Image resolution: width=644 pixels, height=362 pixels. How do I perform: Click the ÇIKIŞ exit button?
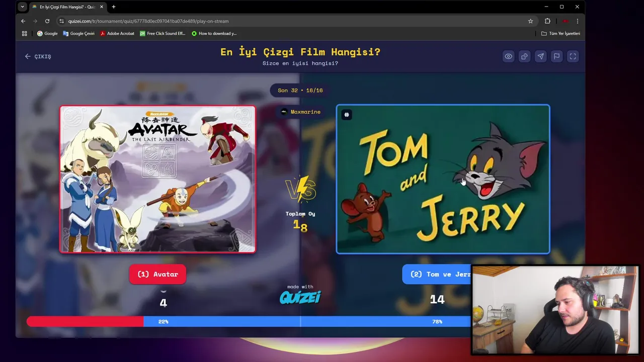click(x=38, y=56)
